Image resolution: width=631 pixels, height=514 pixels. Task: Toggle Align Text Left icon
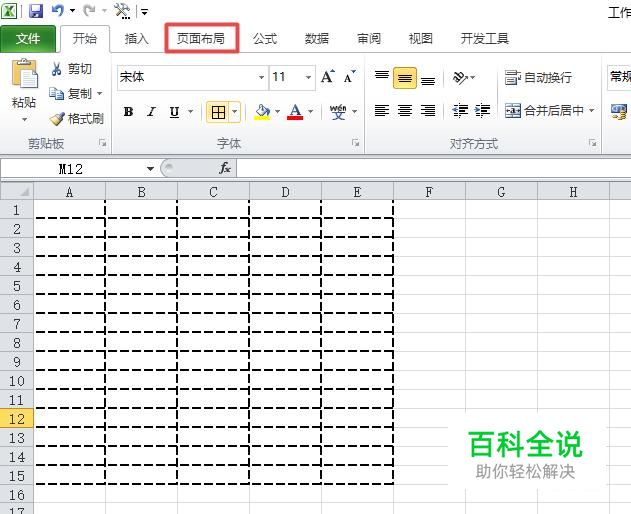(381, 110)
